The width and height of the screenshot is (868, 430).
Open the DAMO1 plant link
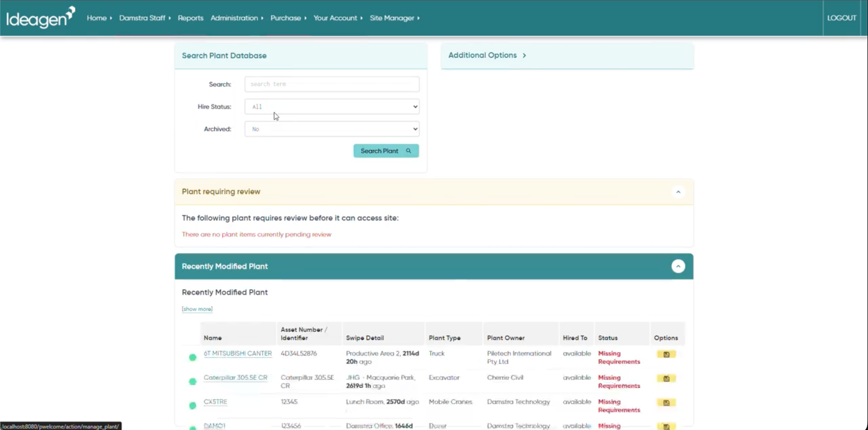click(214, 426)
